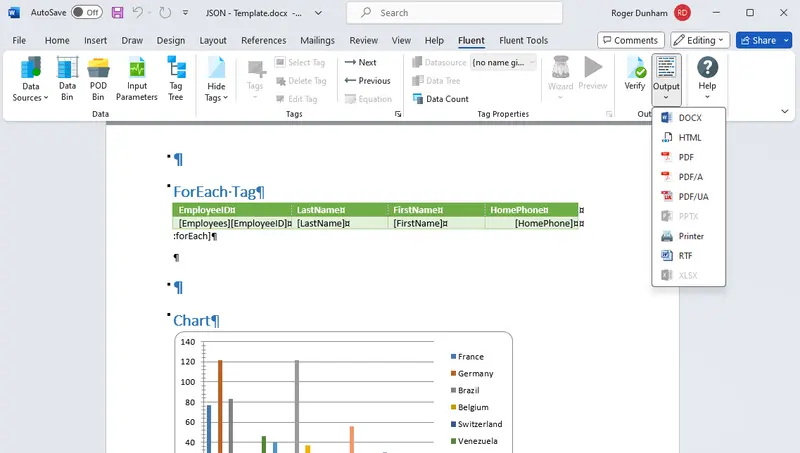Save the document with the disk icon

point(117,12)
